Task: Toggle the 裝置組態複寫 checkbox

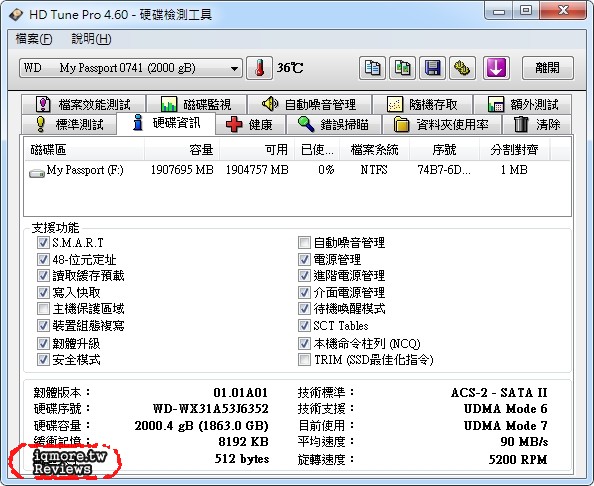Action: (x=43, y=325)
